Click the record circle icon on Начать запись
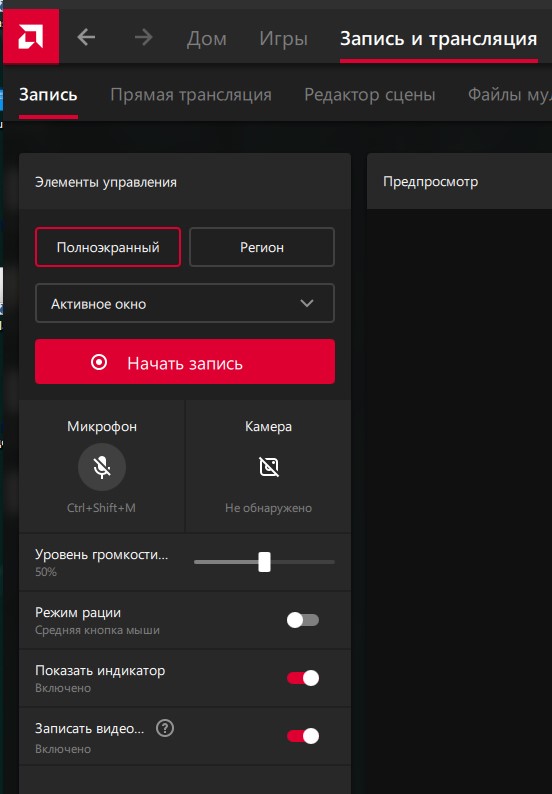The width and height of the screenshot is (552, 794). click(x=99, y=362)
